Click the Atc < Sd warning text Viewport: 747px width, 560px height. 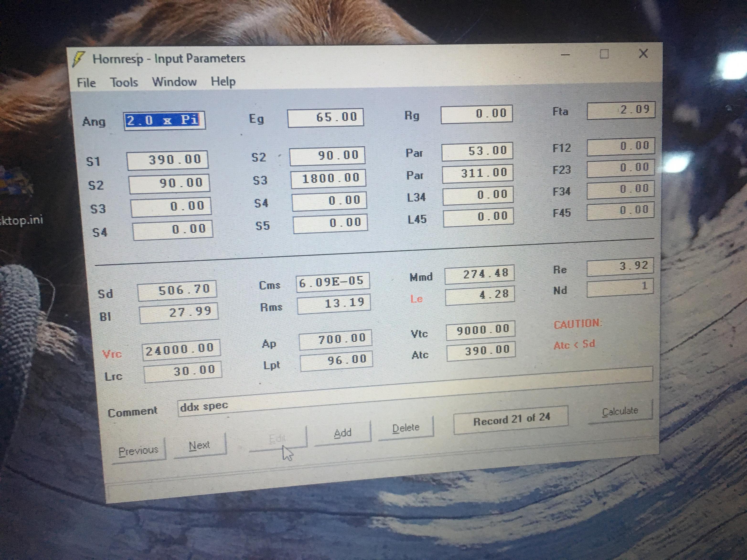[x=574, y=345]
